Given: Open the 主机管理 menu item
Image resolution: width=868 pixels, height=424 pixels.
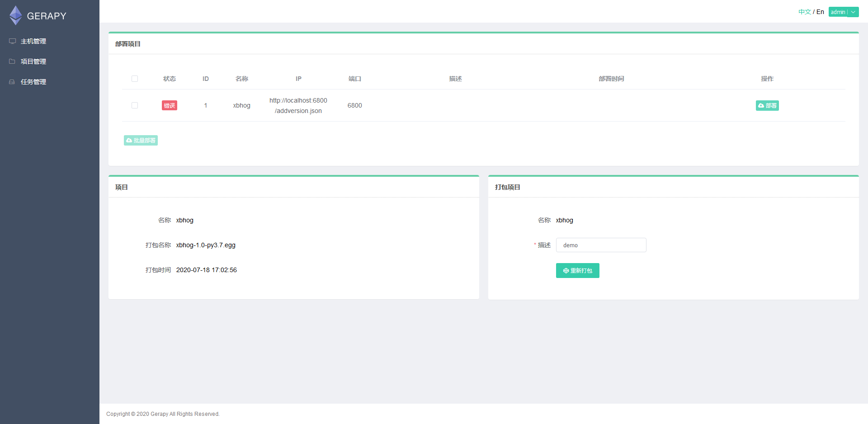Looking at the screenshot, I should tap(50, 41).
